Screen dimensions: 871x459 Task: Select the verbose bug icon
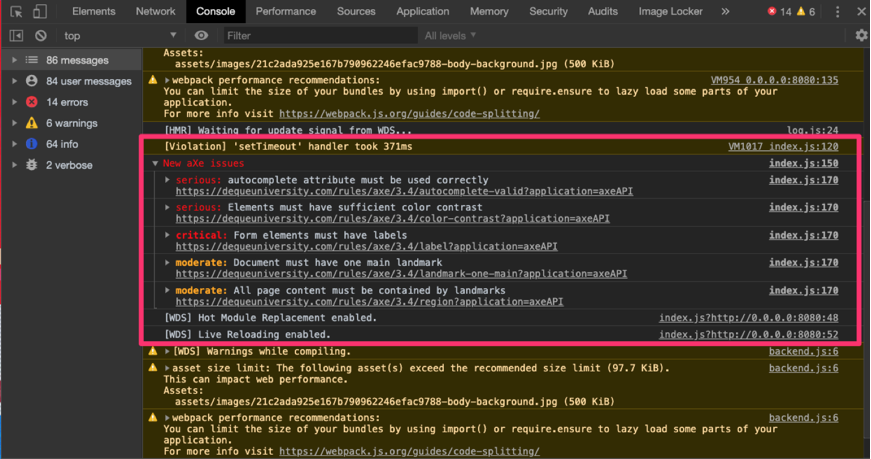pos(32,165)
